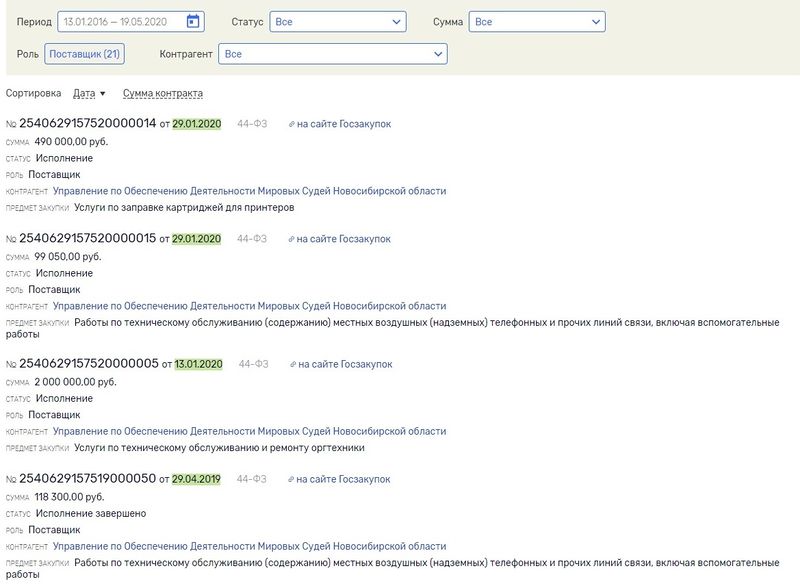This screenshot has width=800, height=588.
Task: Select contract number 2540629157520000015
Action: [87, 238]
